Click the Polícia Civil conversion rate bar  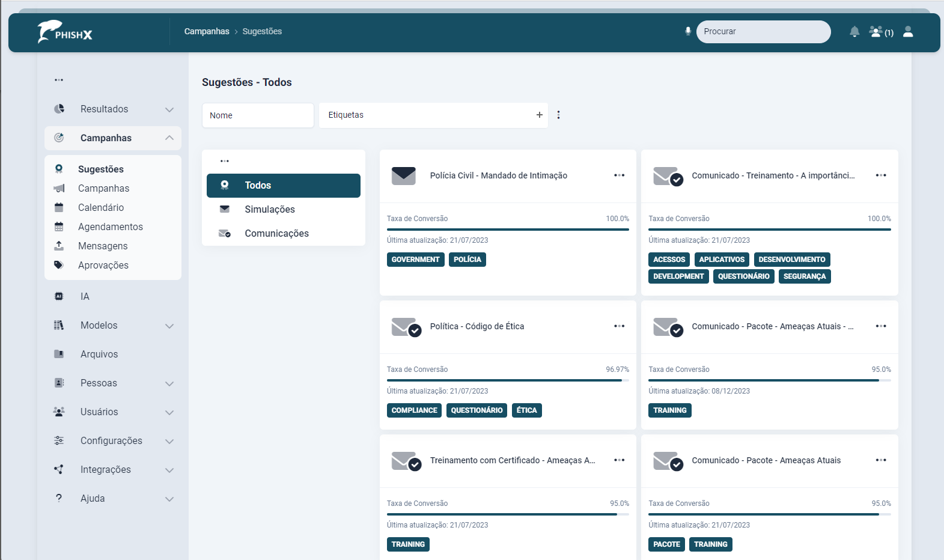click(x=508, y=230)
